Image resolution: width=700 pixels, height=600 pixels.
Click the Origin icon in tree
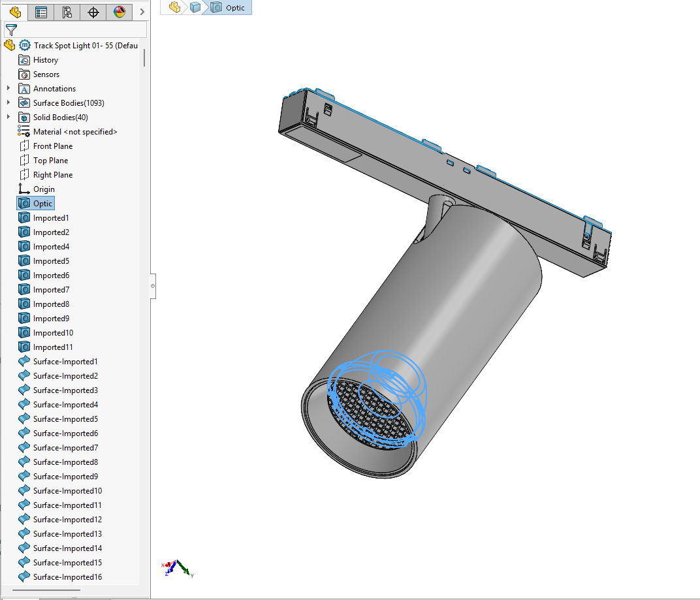pyautogui.click(x=24, y=189)
